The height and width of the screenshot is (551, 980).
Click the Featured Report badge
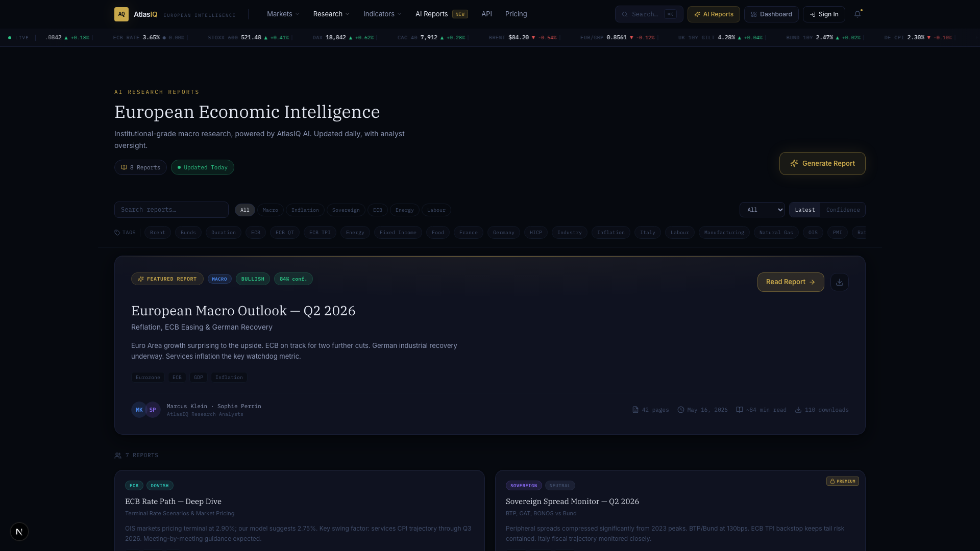click(x=167, y=279)
